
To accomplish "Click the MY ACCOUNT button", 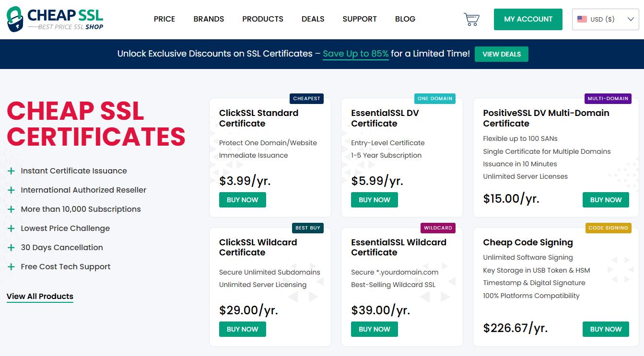I will pos(528,19).
